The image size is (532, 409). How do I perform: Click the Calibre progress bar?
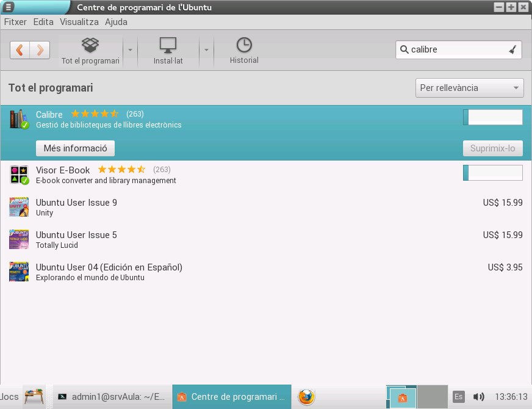point(493,117)
